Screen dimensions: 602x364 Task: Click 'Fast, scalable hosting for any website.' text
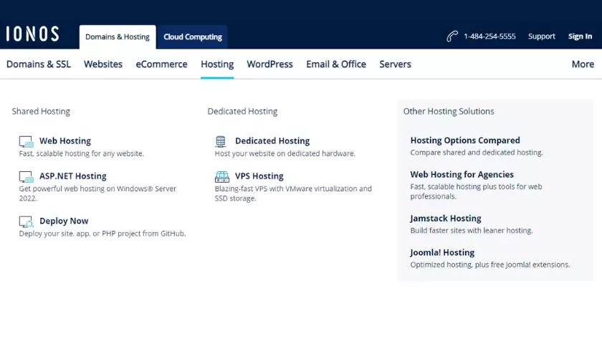click(x=82, y=153)
